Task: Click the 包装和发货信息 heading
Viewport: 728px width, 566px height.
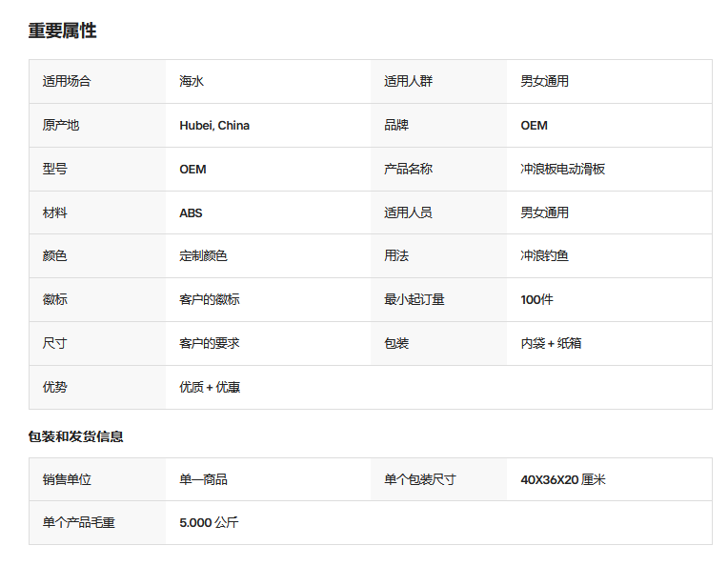Action: tap(75, 436)
